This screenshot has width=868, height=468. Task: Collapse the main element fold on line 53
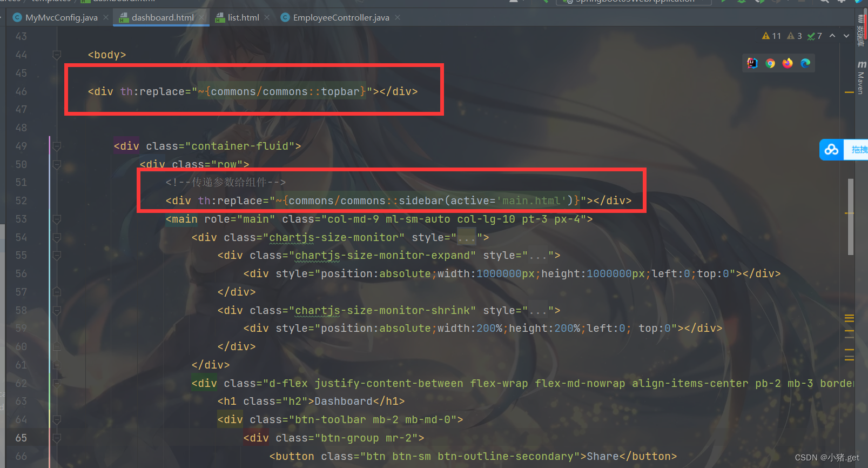pyautogui.click(x=57, y=219)
